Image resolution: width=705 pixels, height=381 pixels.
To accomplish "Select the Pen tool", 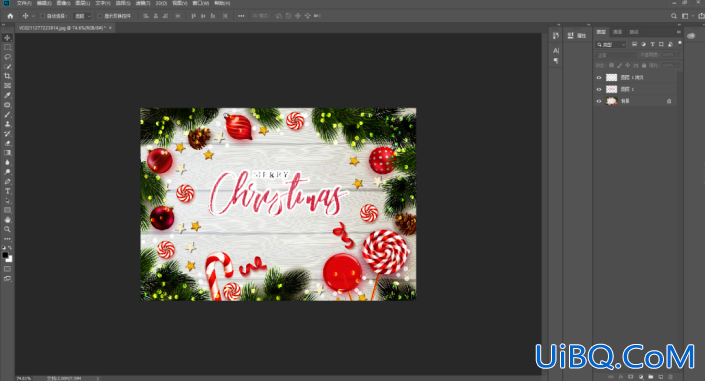I will (x=7, y=182).
